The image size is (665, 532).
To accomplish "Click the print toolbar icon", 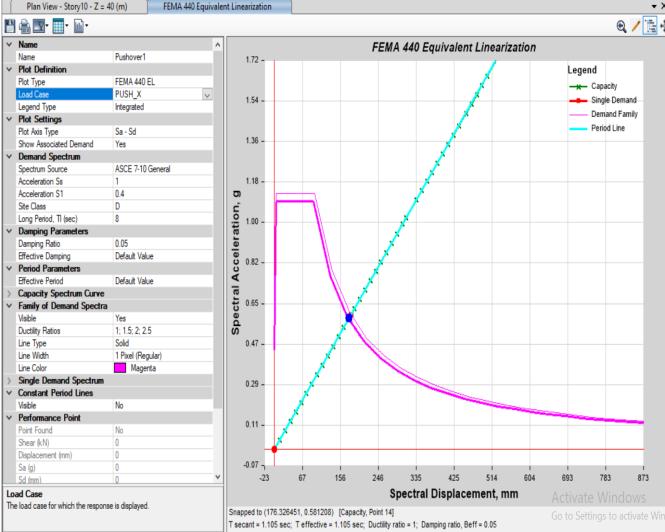I will [x=25, y=26].
